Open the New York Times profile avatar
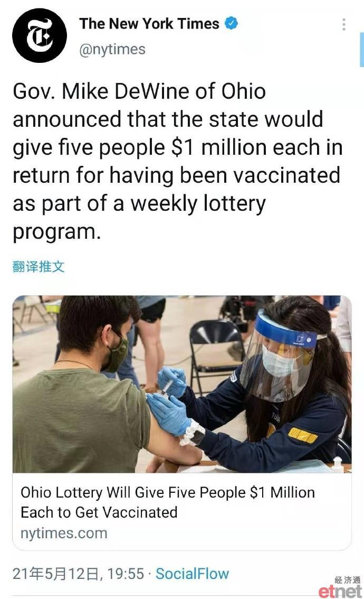 coord(39,35)
